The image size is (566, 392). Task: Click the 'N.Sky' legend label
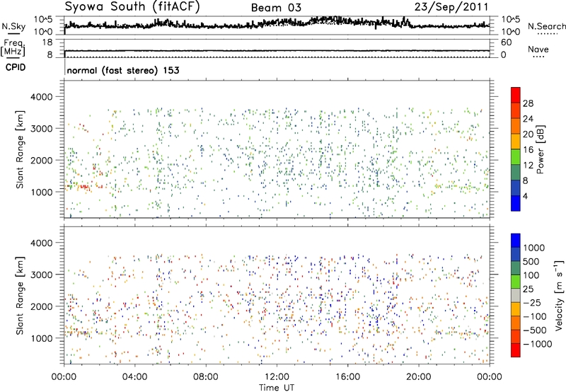coord(13,26)
